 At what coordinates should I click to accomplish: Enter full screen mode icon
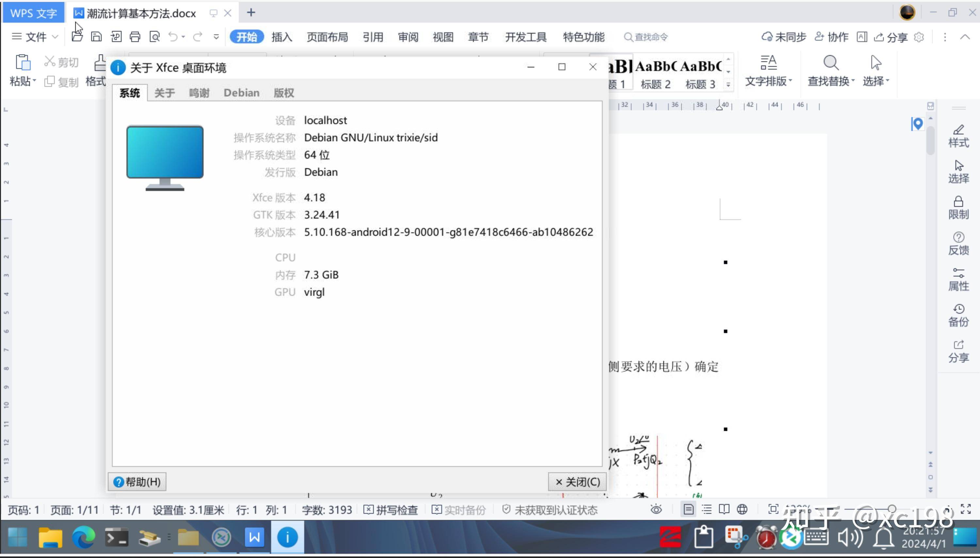[966, 509]
